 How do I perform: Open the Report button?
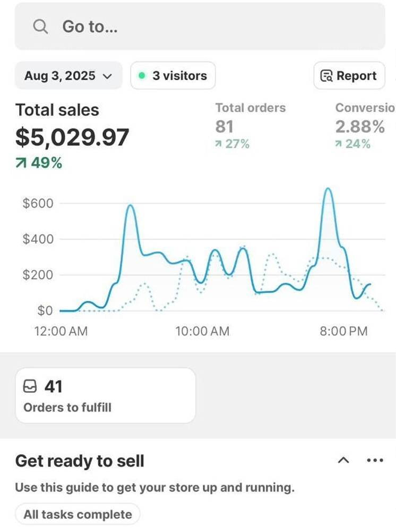tap(349, 76)
